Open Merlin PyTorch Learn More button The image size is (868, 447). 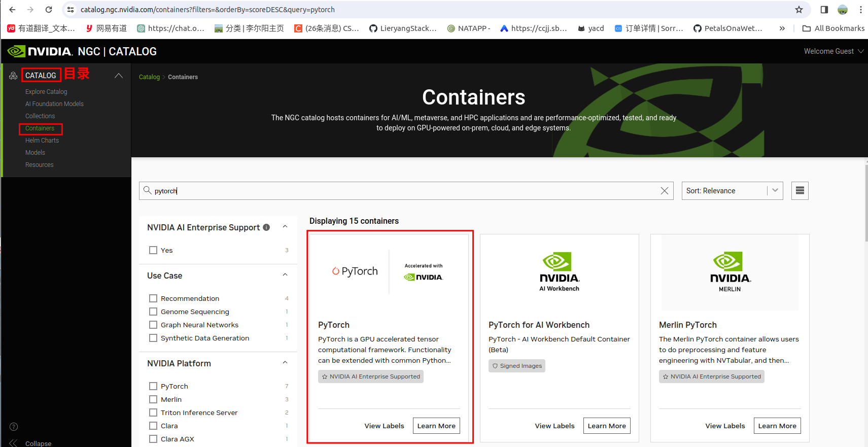click(777, 426)
